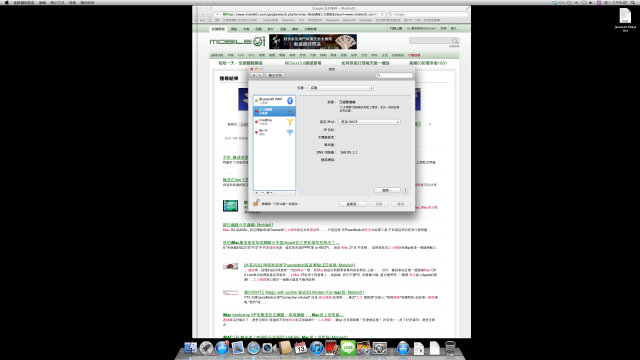Viewport: 640px width, 360px height.
Task: Click the Safari address URL field
Action: point(300,14)
